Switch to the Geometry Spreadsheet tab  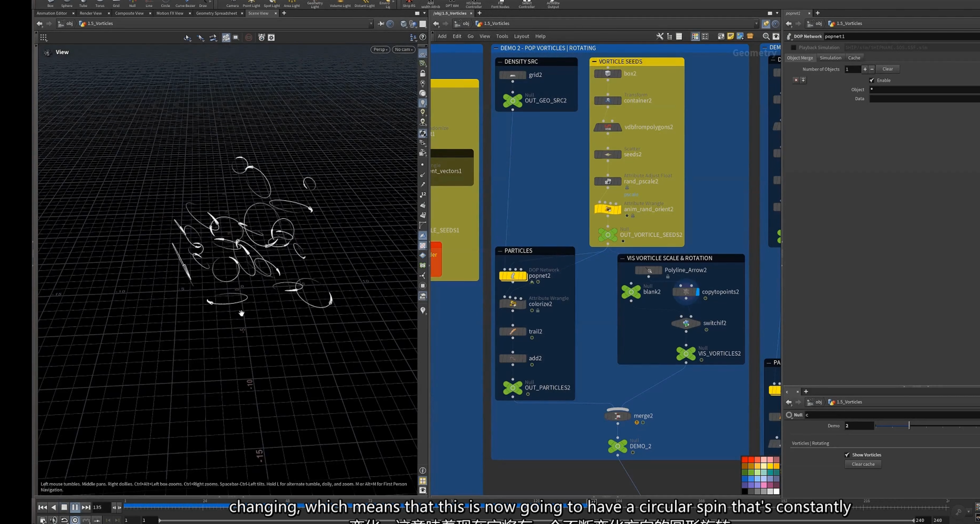(x=216, y=13)
